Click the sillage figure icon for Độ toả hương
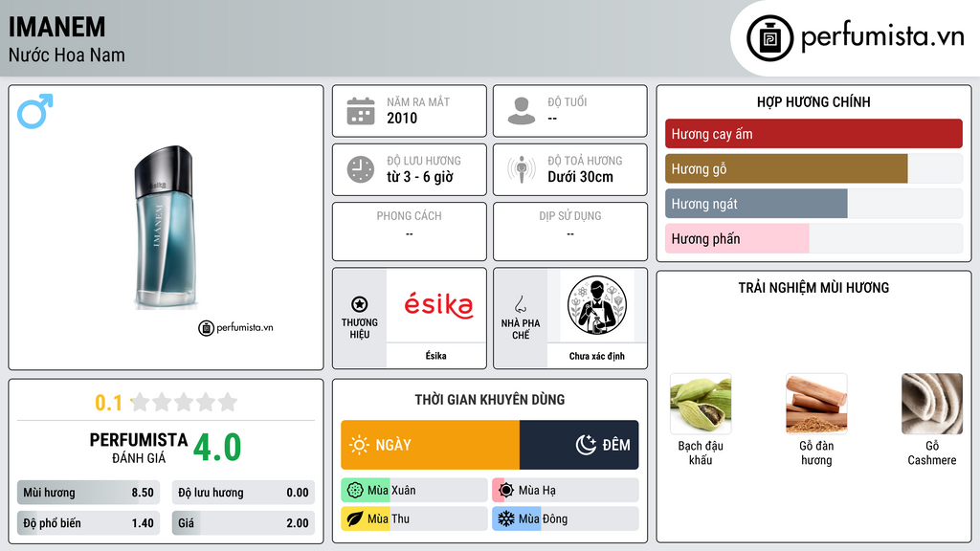Image resolution: width=980 pixels, height=551 pixels. tap(522, 169)
